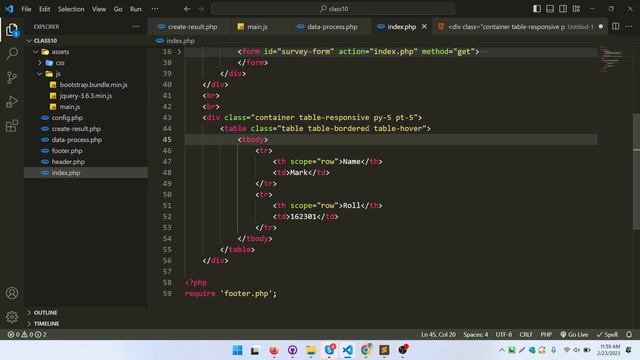Open bootstrap.bundle.min.js file
The image size is (640, 360).
[86, 85]
